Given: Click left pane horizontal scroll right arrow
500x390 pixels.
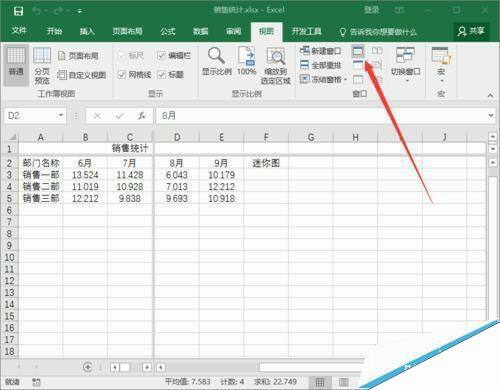Looking at the screenshot, I should coord(147,367).
